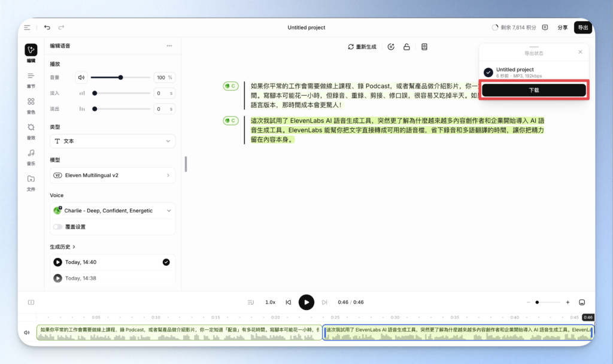
Task: Edit the volume percentage field showing 100
Action: 164,77
